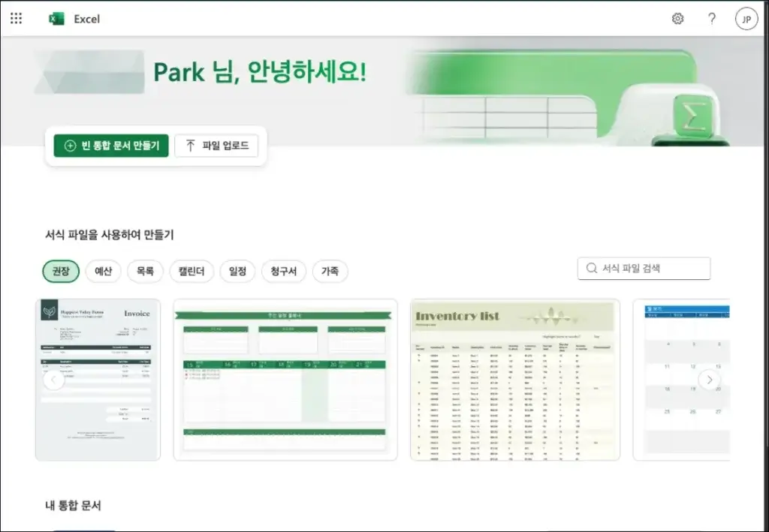Screen dimensions: 769x532
Task: Show previous templates with left arrow
Action: tap(54, 380)
